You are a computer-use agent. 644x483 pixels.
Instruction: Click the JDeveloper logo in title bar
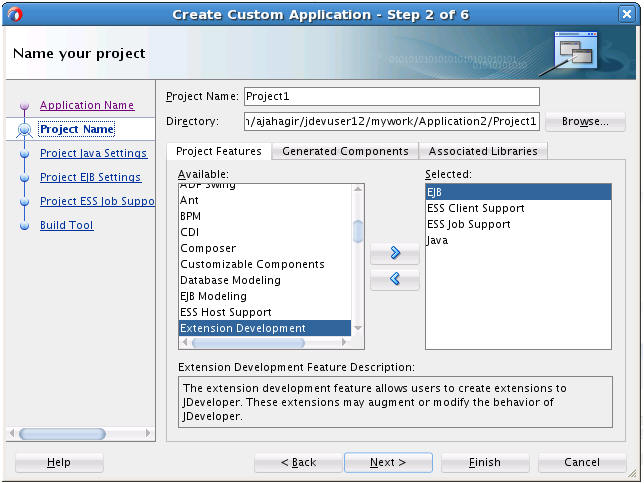click(15, 15)
